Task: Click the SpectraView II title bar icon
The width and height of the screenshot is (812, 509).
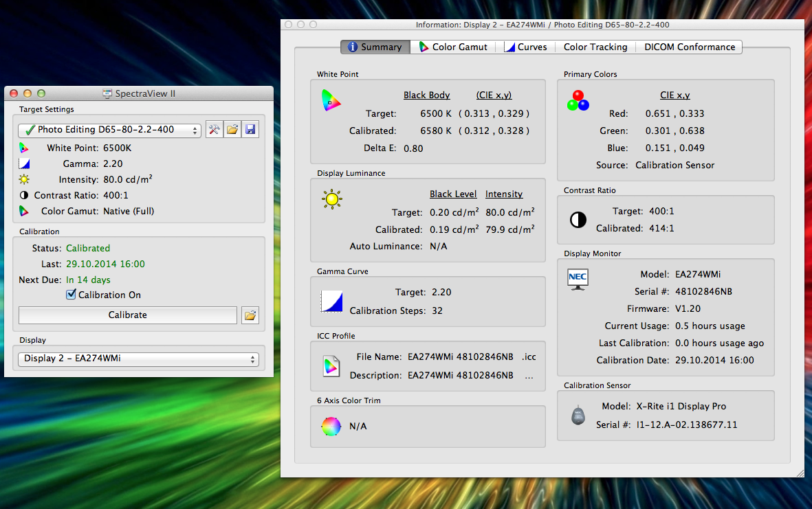Action: 107,93
